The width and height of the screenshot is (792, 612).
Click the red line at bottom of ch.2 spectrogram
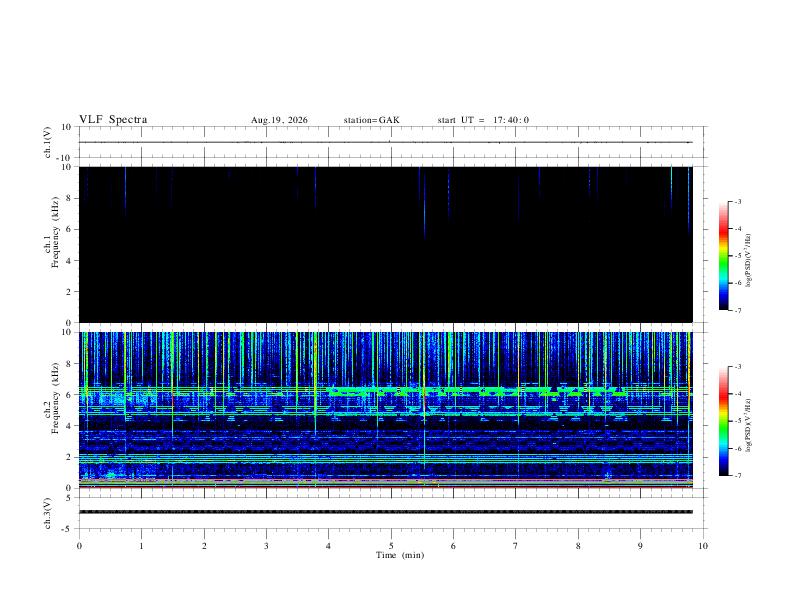pos(386,487)
